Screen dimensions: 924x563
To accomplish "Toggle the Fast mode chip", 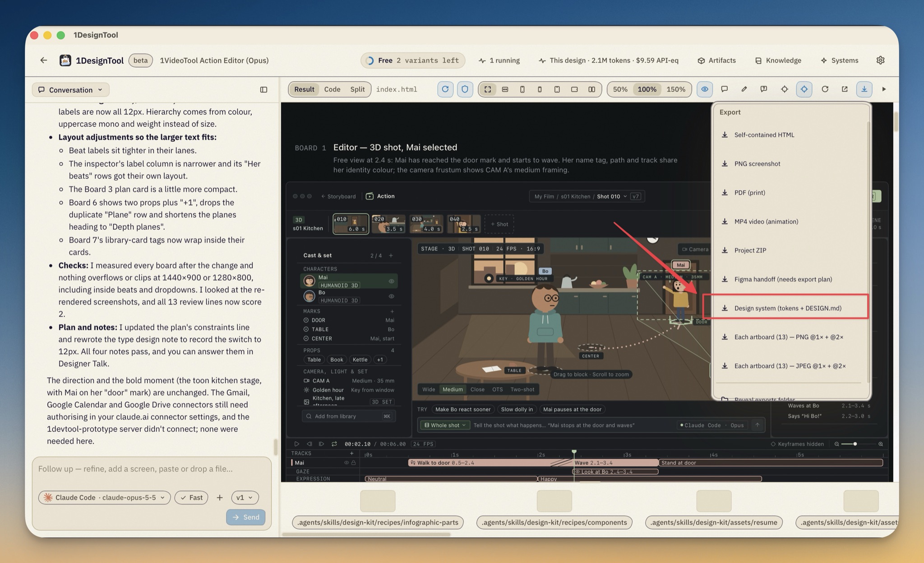I will click(191, 497).
